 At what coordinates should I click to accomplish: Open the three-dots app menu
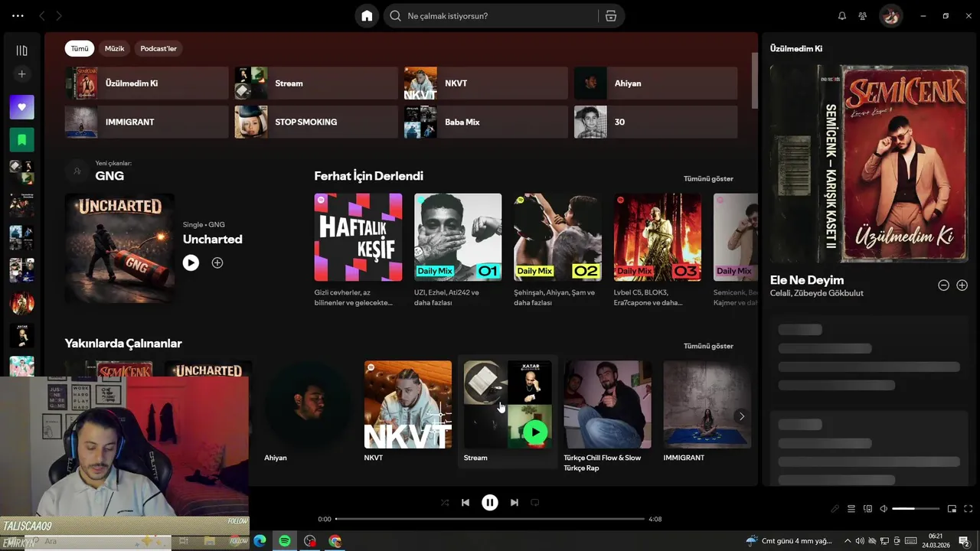pos(18,16)
